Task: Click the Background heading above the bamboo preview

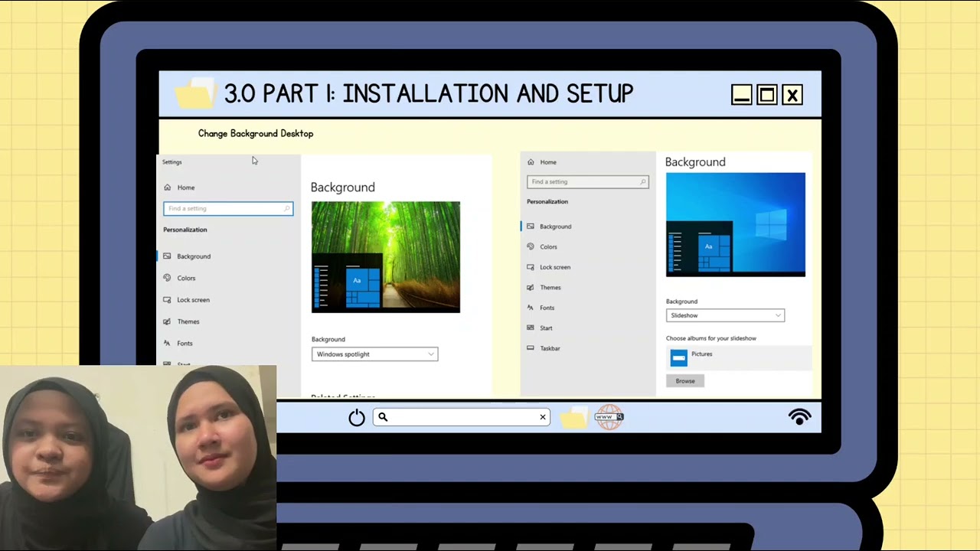Action: pyautogui.click(x=343, y=187)
